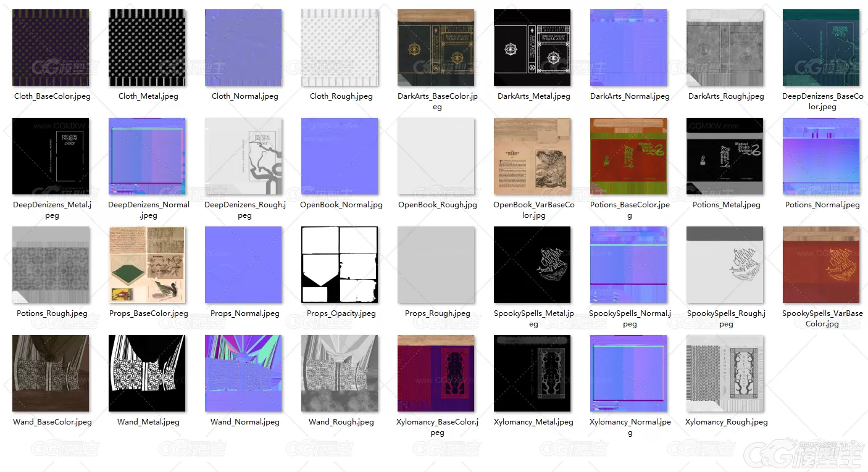Select the SpookySpells_Metal.jpeg thumbnail

pos(532,265)
